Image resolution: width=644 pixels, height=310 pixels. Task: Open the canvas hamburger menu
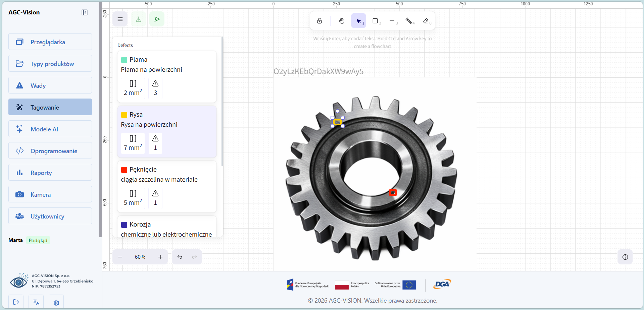(x=120, y=19)
